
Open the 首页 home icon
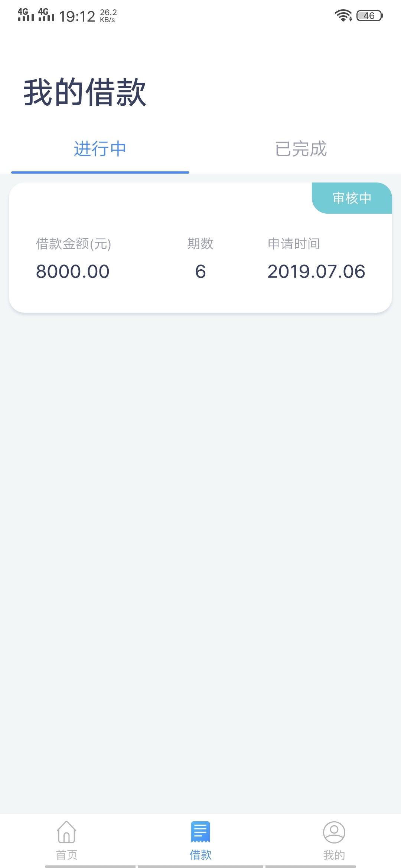point(66,832)
